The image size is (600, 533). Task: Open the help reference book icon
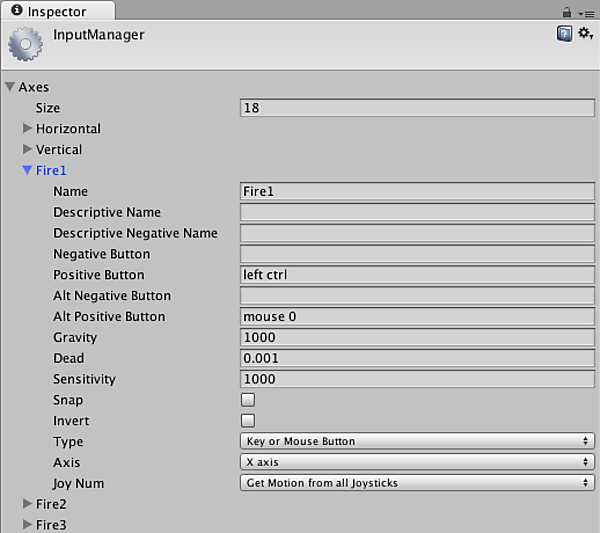(564, 34)
